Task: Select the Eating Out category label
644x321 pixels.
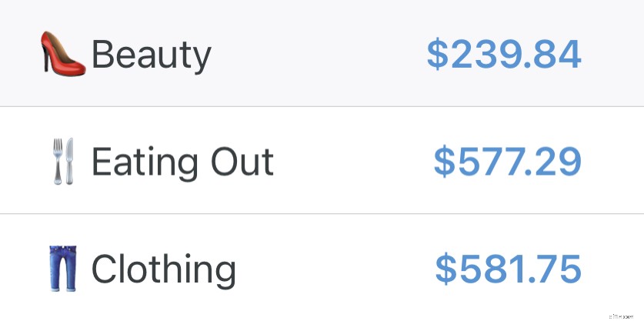Action: (182, 162)
